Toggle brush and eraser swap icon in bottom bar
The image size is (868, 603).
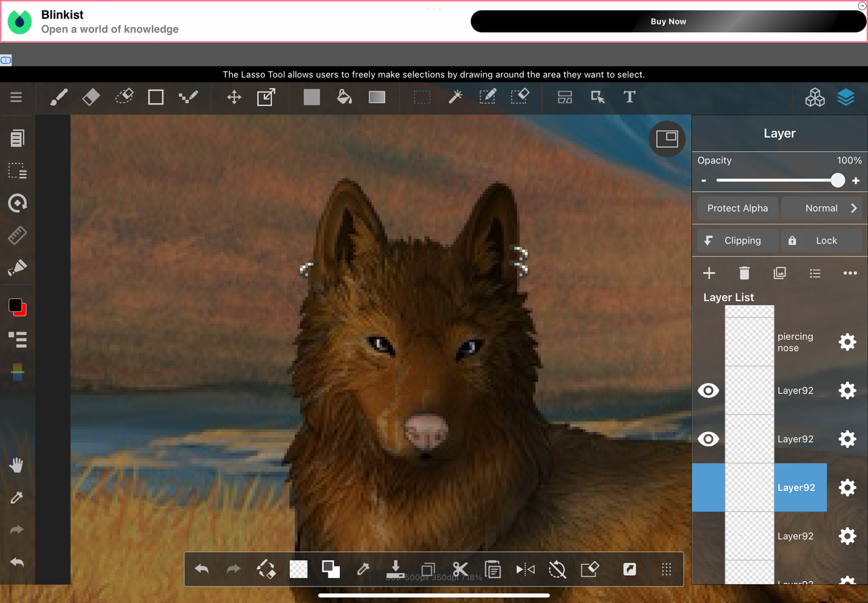(266, 569)
